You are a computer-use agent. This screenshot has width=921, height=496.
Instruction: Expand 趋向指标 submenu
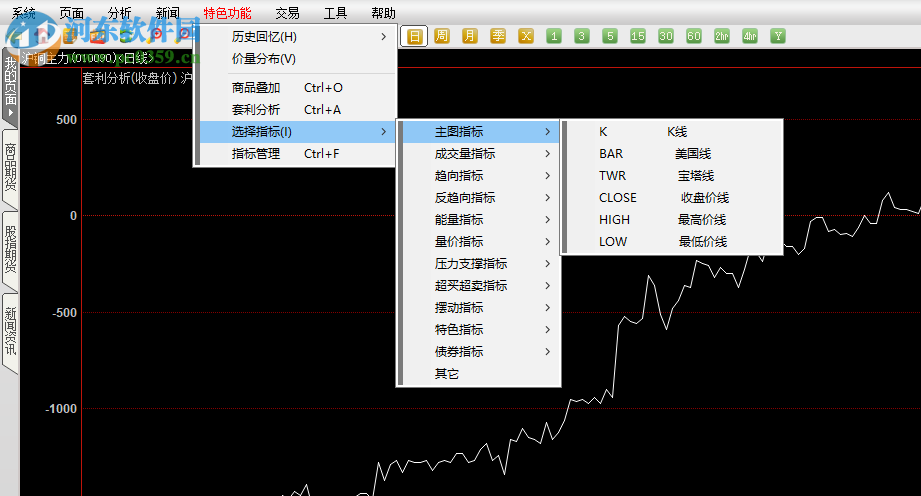pyautogui.click(x=480, y=176)
